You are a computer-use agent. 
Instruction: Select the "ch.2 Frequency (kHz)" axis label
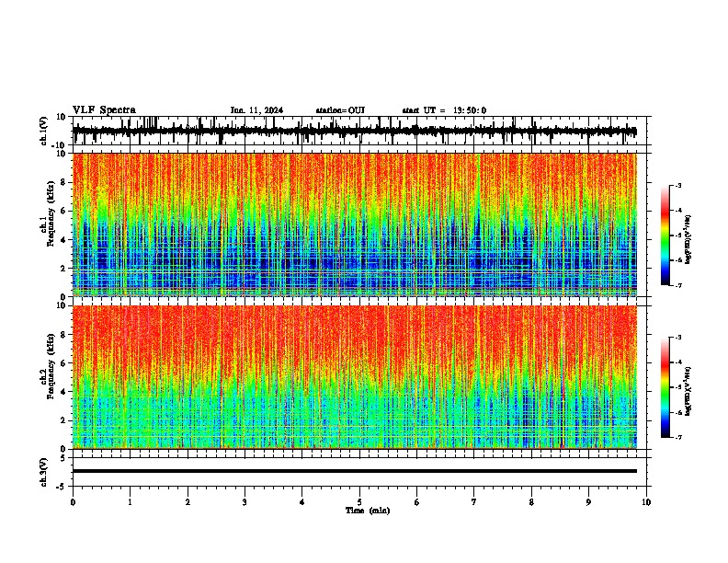(x=48, y=366)
